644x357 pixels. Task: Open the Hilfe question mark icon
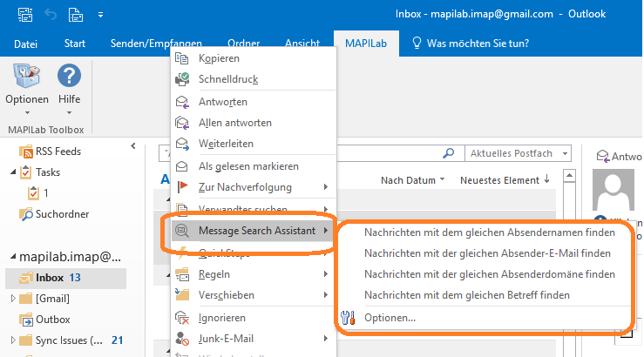[x=69, y=76]
